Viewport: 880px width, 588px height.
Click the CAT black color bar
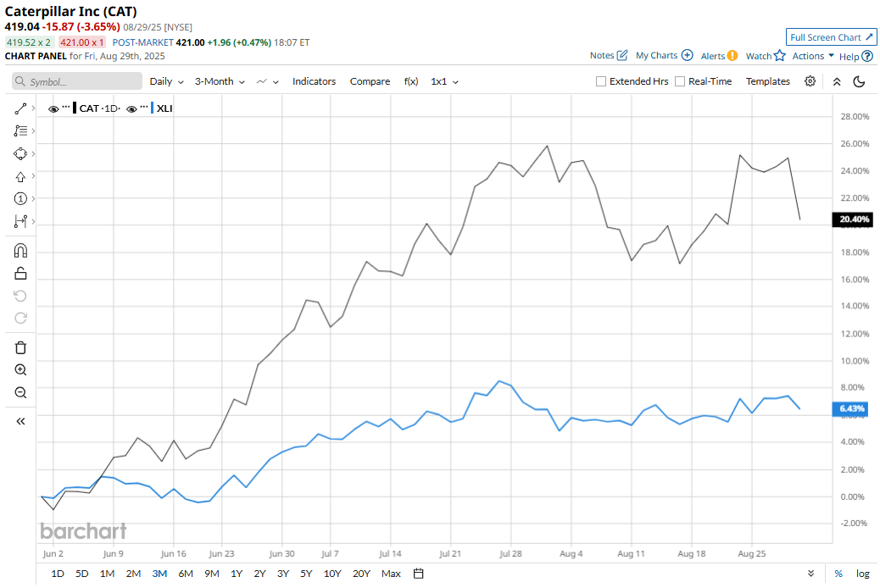pos(75,108)
